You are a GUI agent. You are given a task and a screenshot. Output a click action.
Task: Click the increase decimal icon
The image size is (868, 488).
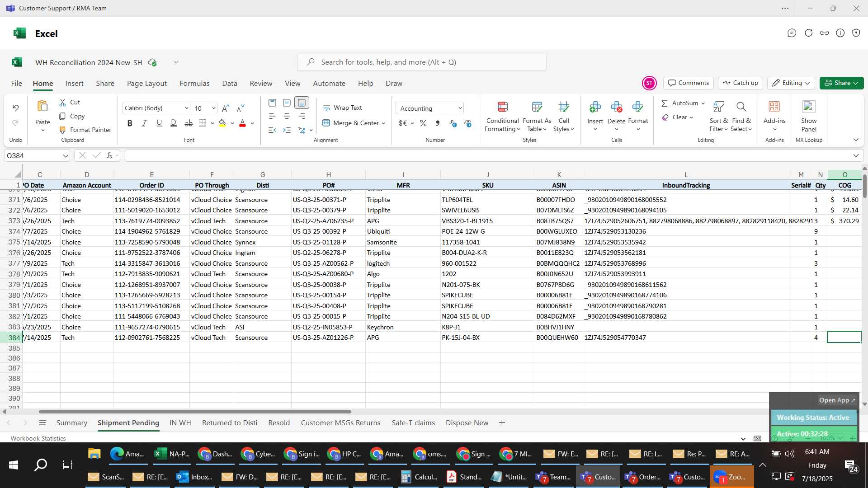453,123
